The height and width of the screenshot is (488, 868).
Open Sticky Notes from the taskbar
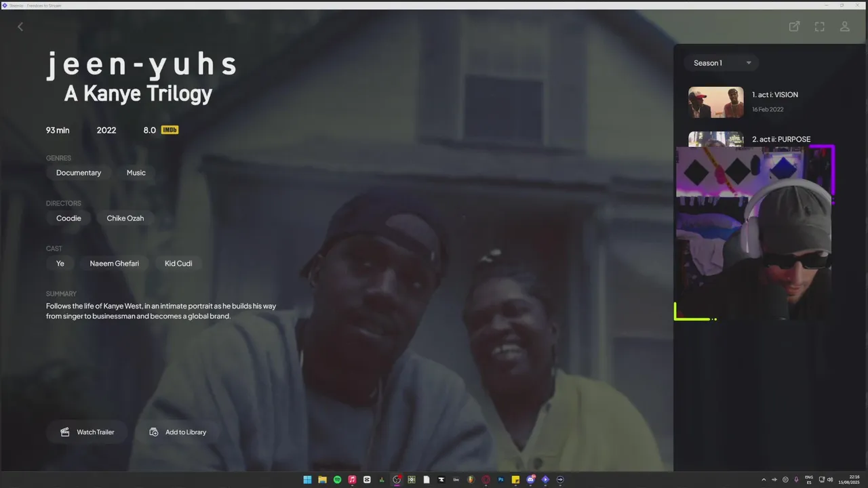tap(516, 480)
